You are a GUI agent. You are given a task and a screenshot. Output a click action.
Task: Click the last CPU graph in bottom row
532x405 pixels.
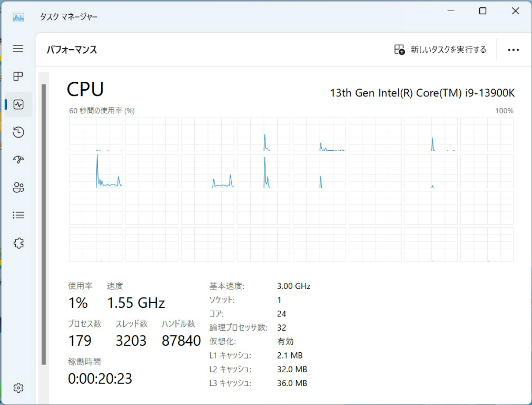point(487,244)
